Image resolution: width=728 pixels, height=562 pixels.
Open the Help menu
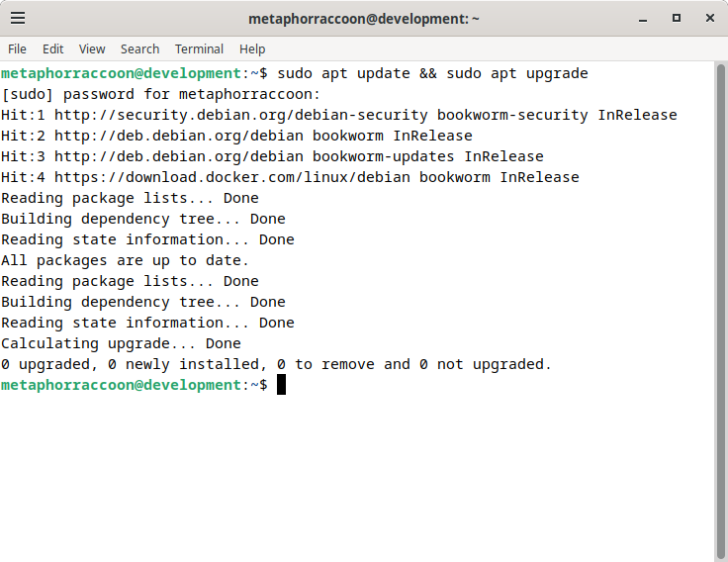pyautogui.click(x=252, y=48)
